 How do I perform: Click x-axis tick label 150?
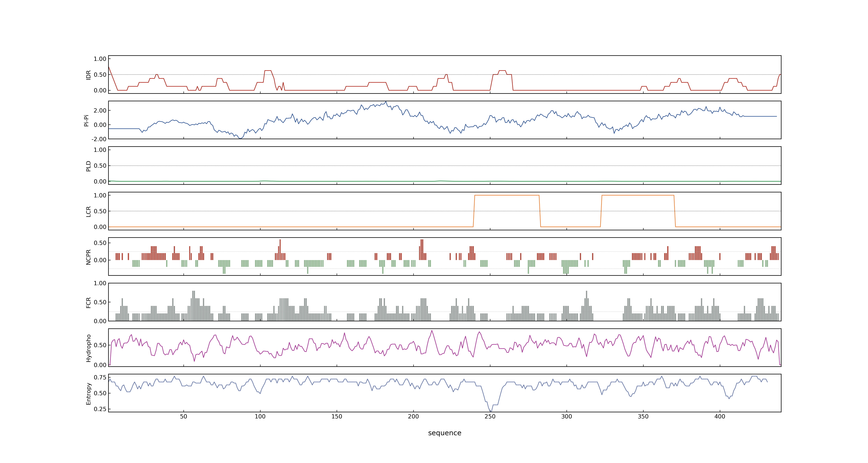coord(337,416)
